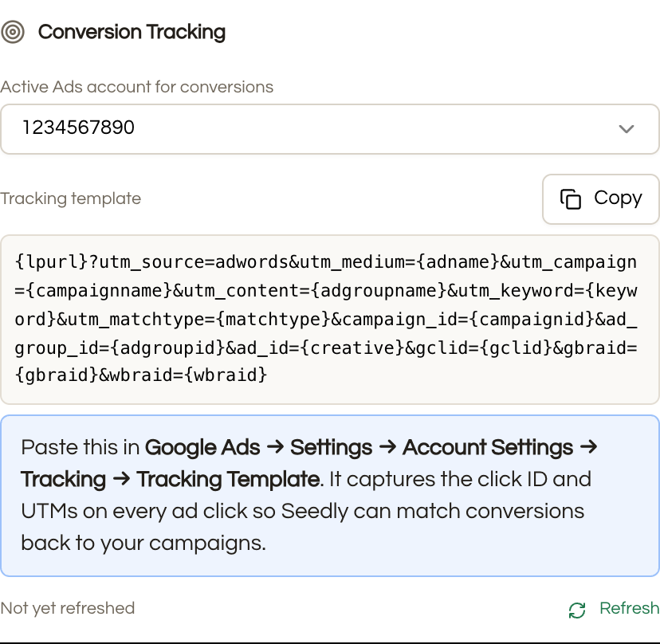Screen dimensions: 660x644
Task: Click the Refresh link
Action: coord(614,609)
